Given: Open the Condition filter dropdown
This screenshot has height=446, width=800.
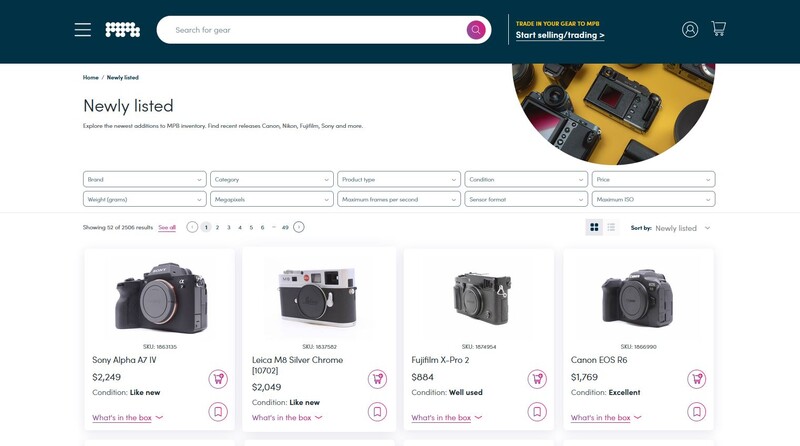Looking at the screenshot, I should (526, 179).
